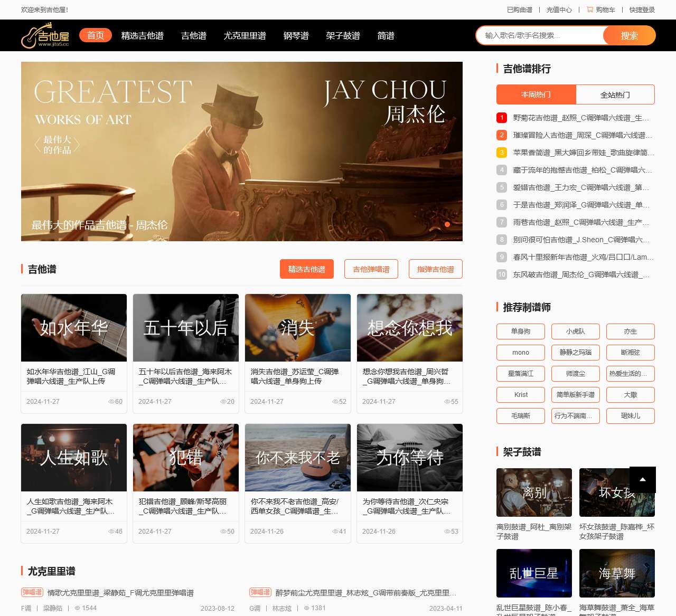Viewport: 676px width, 616px height.
Task: Click the orange carousel indicator dot on banner
Action: 447,224
